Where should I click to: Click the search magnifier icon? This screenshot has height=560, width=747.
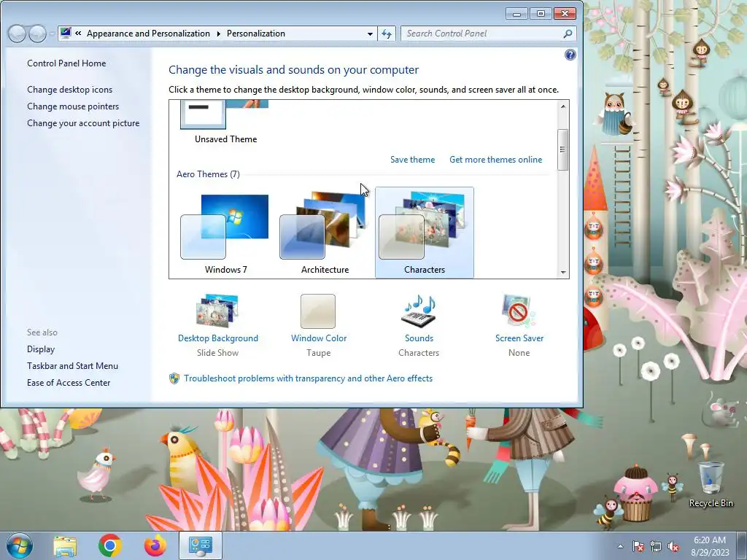pos(567,34)
